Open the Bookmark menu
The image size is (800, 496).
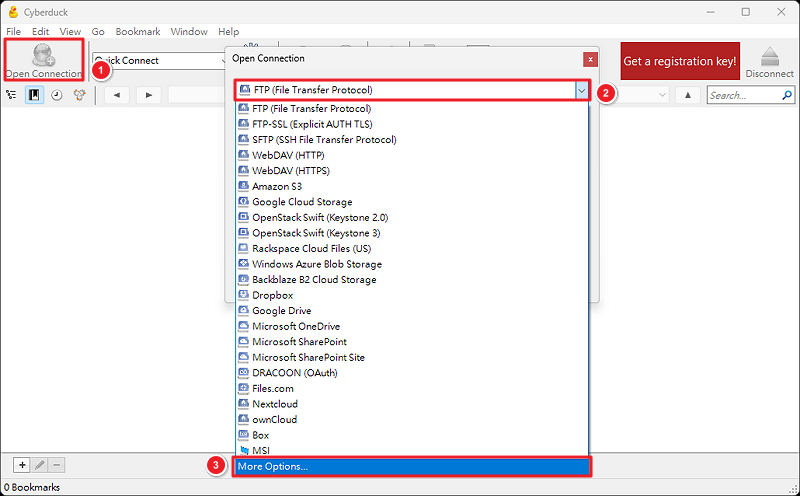pyautogui.click(x=138, y=32)
